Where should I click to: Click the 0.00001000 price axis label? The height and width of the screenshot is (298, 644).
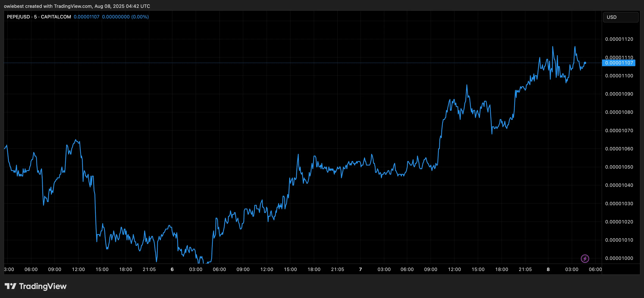(x=619, y=258)
